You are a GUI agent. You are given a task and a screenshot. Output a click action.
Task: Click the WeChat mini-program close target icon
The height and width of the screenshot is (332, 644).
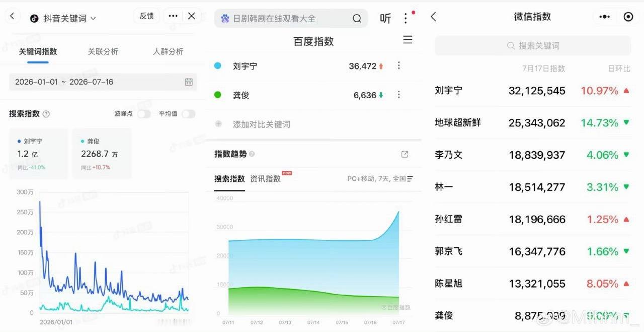point(628,17)
